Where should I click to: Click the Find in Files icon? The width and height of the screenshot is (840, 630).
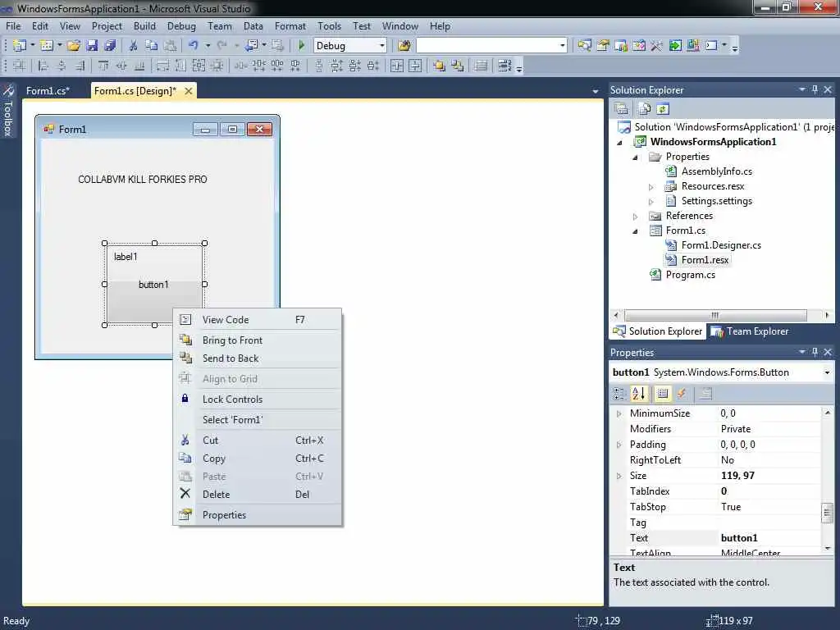coord(404,46)
